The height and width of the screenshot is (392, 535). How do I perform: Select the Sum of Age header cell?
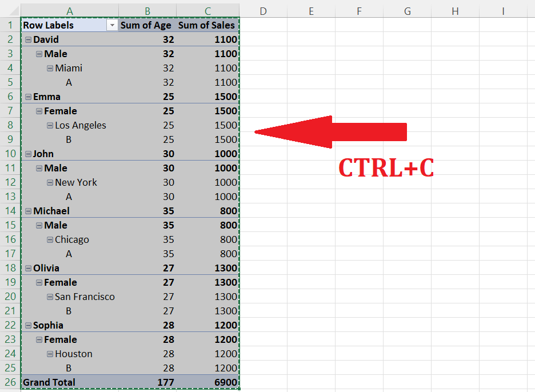click(x=146, y=25)
